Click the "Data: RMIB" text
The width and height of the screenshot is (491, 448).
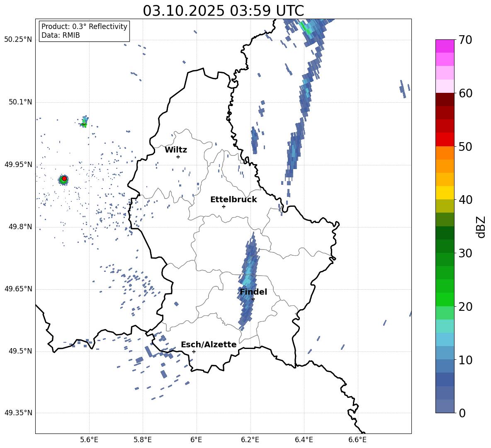61,35
